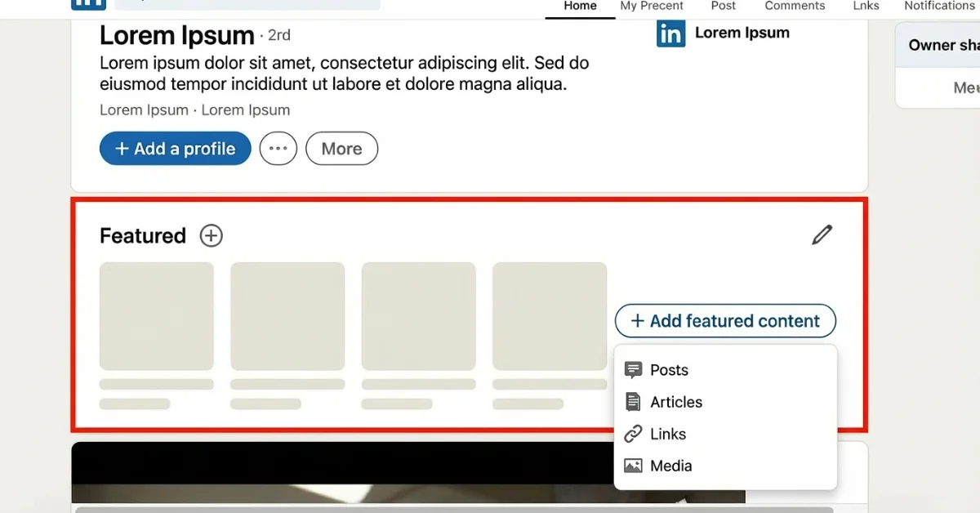Expand the More options button

341,149
